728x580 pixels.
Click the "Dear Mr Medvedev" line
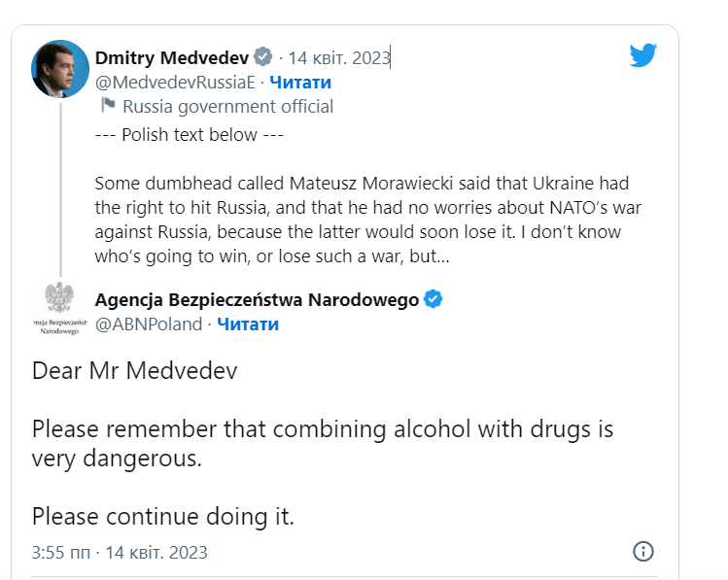coord(134,370)
